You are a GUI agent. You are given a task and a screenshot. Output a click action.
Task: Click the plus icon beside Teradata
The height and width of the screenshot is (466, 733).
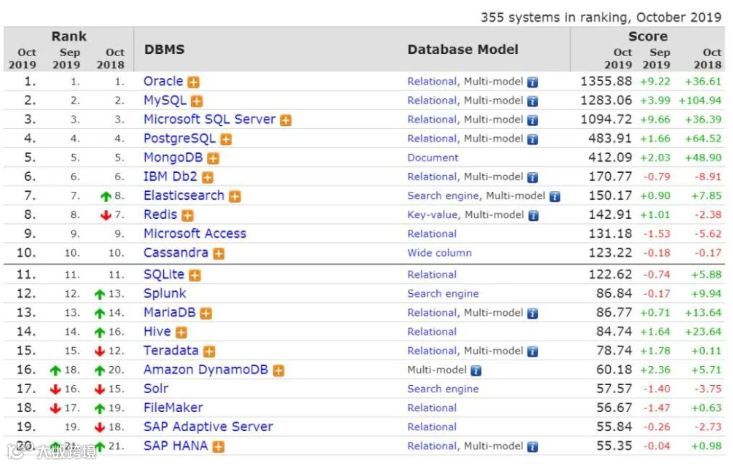point(208,351)
